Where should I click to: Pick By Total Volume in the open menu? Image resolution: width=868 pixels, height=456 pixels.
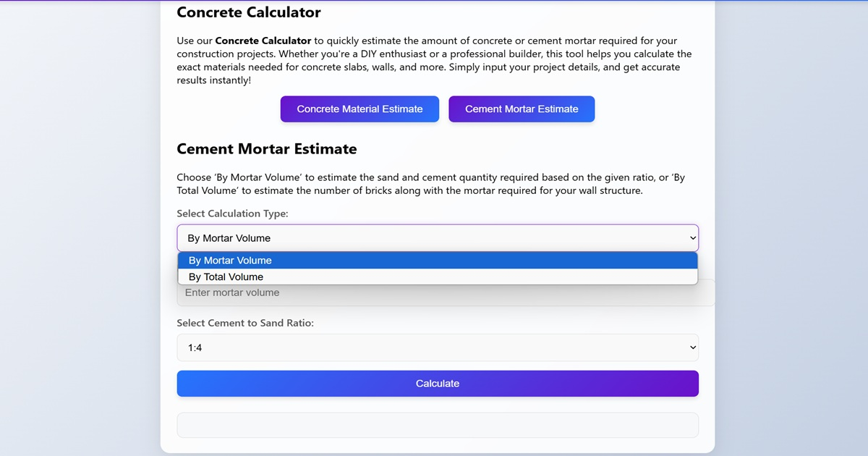pos(438,276)
